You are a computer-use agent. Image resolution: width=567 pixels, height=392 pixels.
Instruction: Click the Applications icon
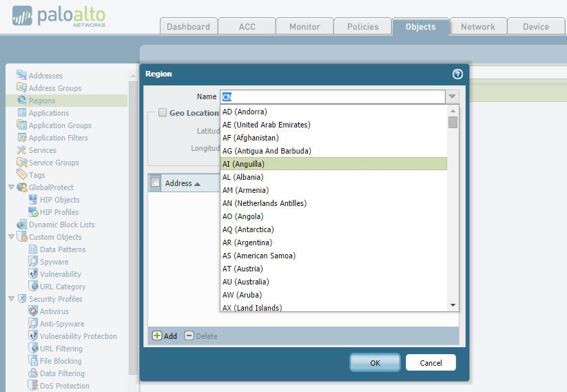tap(21, 112)
